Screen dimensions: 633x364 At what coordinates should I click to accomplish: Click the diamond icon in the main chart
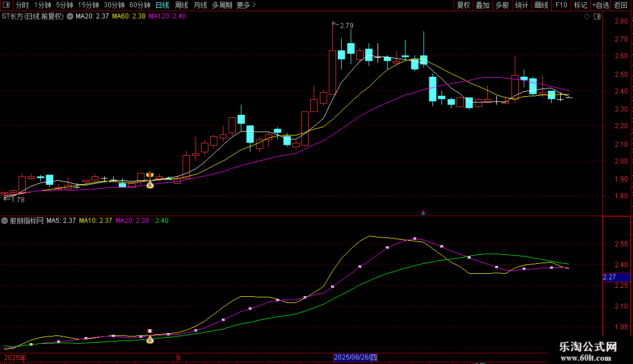(x=587, y=17)
